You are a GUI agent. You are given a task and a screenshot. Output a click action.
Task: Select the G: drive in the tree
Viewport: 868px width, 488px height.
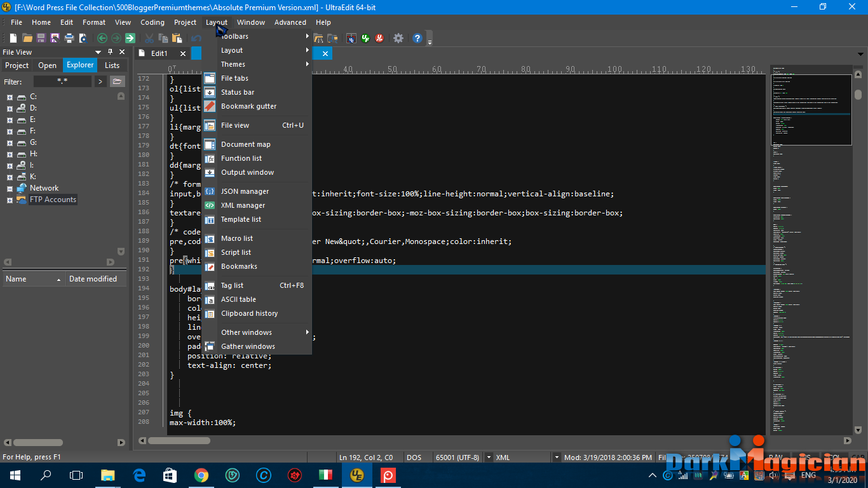click(34, 142)
